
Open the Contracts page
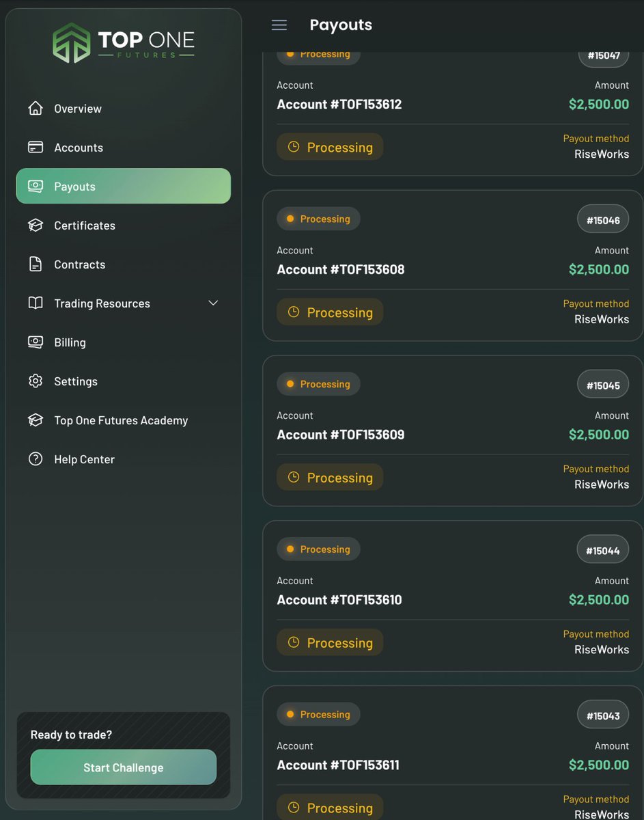(124, 264)
